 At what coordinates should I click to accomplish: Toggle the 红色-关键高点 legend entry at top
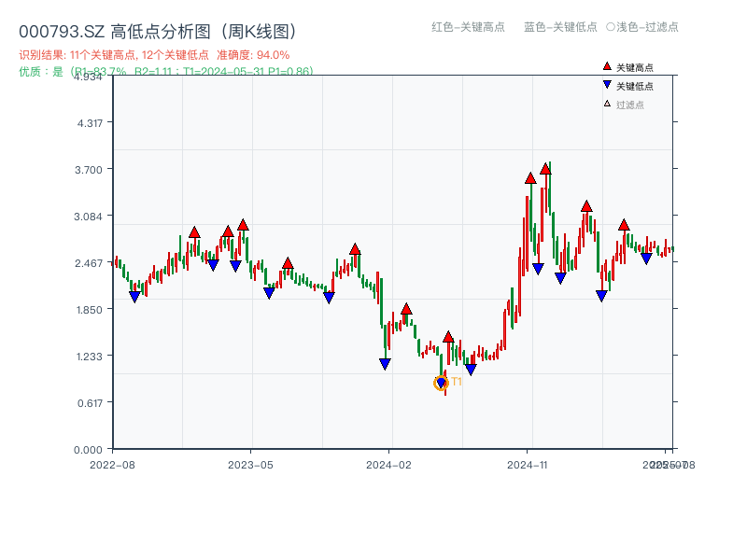point(468,27)
